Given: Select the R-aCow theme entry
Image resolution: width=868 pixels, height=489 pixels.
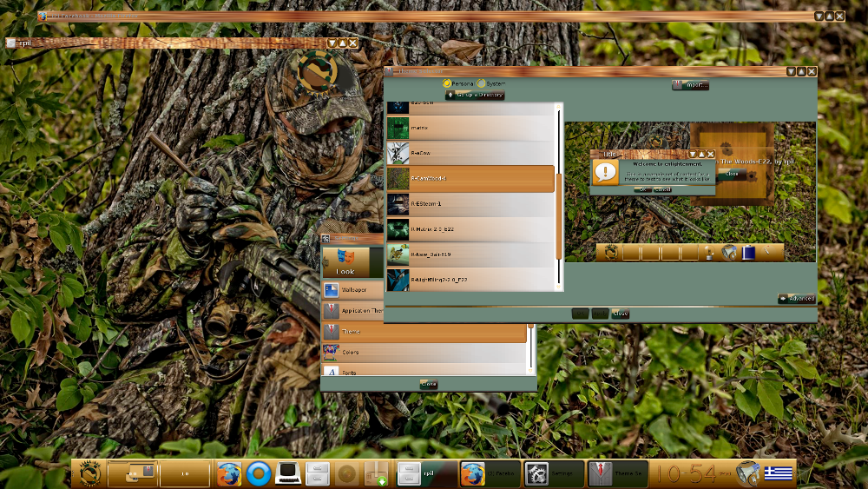Looking at the screenshot, I should click(470, 154).
